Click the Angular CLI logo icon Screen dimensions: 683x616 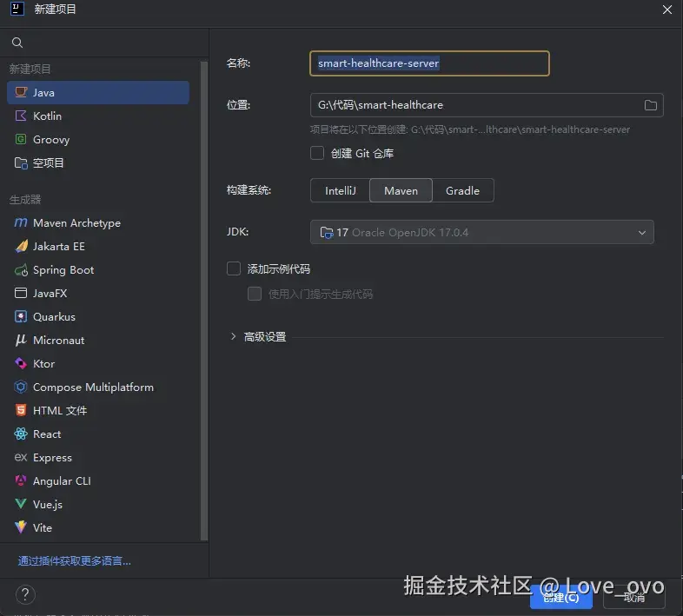coord(21,480)
